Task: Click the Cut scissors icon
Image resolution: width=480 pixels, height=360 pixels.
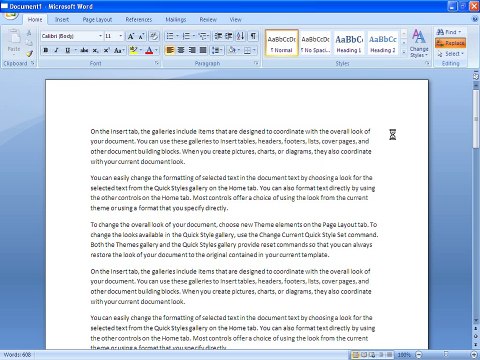Action: 29,33
